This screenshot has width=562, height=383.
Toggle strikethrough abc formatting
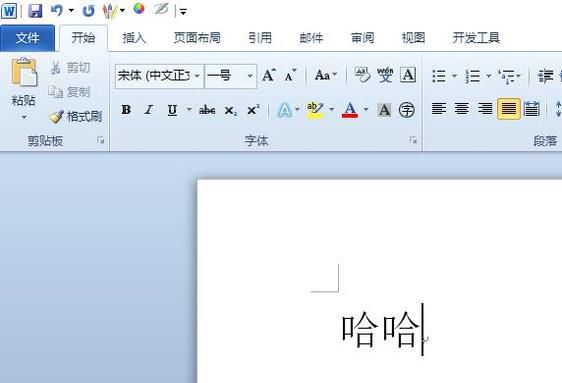[207, 110]
